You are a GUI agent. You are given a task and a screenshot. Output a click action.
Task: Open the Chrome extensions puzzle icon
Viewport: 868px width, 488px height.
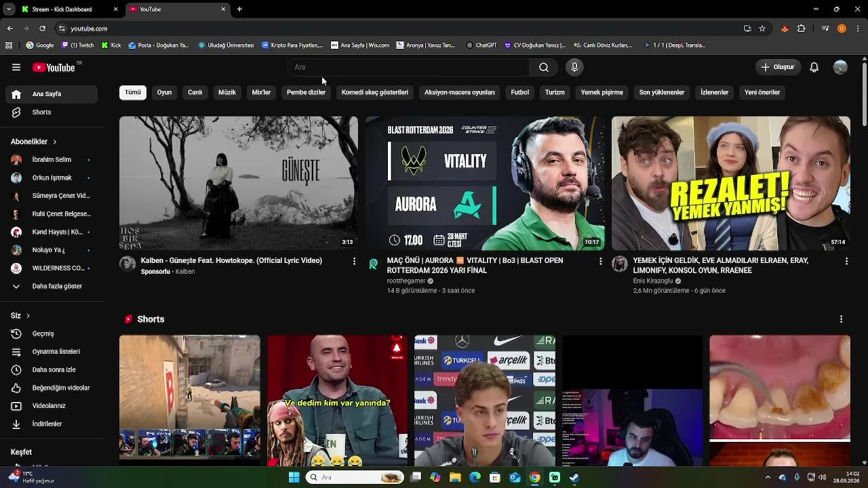[802, 28]
